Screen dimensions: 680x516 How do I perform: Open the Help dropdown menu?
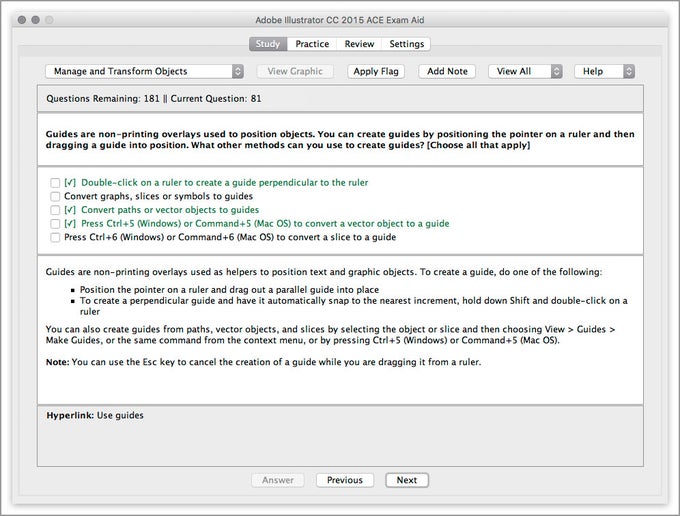pyautogui.click(x=605, y=71)
